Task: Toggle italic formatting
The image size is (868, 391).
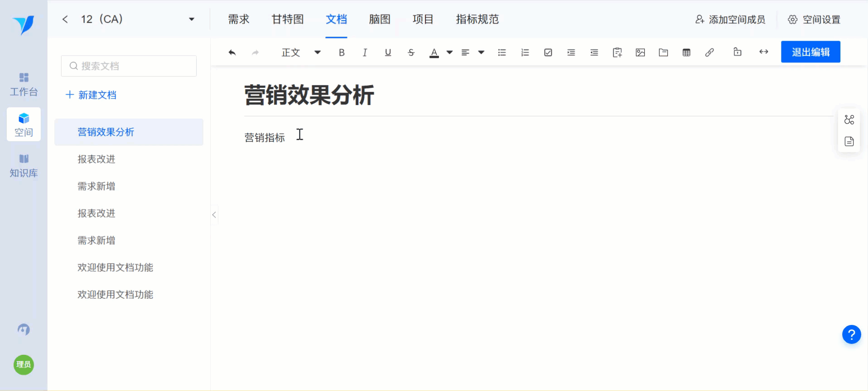Action: (365, 52)
